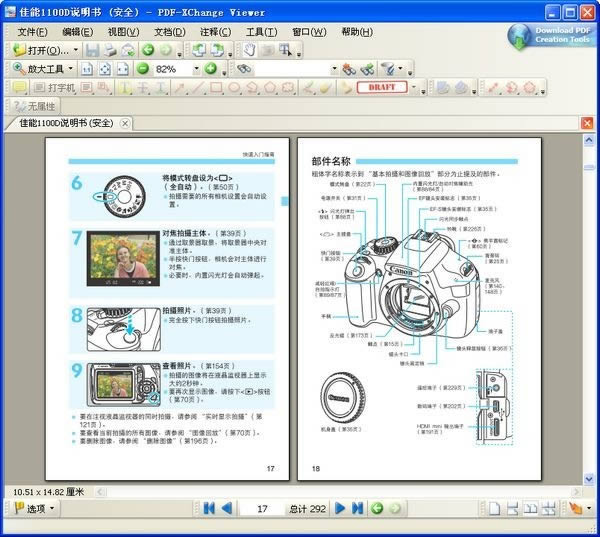This screenshot has height=537, width=600.
Task: Open the DRAFT stamp dropdown arrow
Action: 414,87
